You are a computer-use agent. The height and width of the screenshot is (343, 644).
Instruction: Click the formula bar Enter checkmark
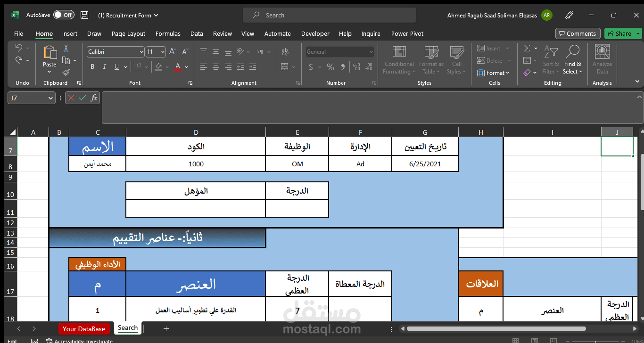83,98
